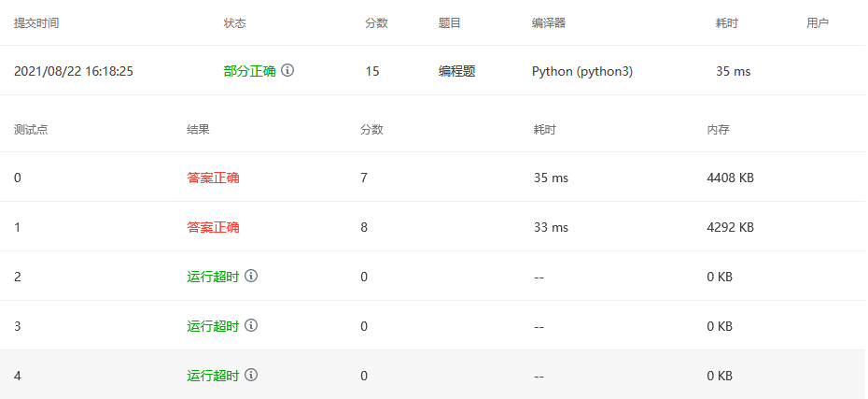
Task: Click test point number 3
Action: coord(18,326)
